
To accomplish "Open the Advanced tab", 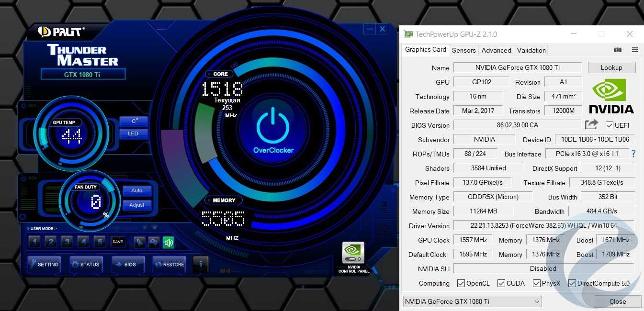I will coord(496,50).
